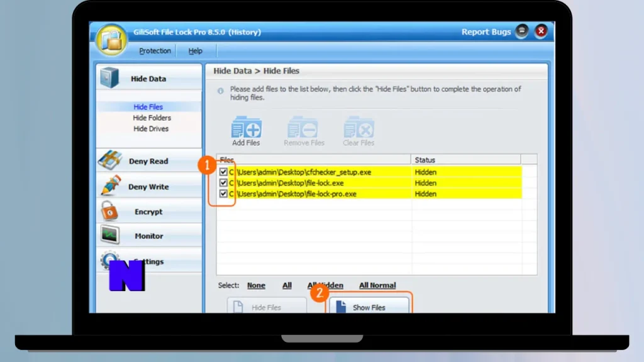This screenshot has height=362, width=644.
Task: Click the All selection link
Action: tap(287, 285)
